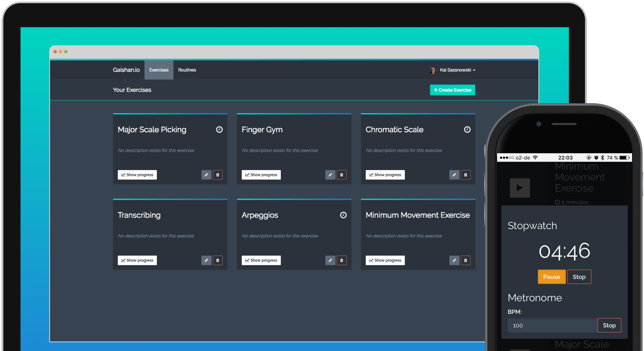Click the 04:46 stopwatch time display
Image resolution: width=644 pixels, height=351 pixels.
565,251
